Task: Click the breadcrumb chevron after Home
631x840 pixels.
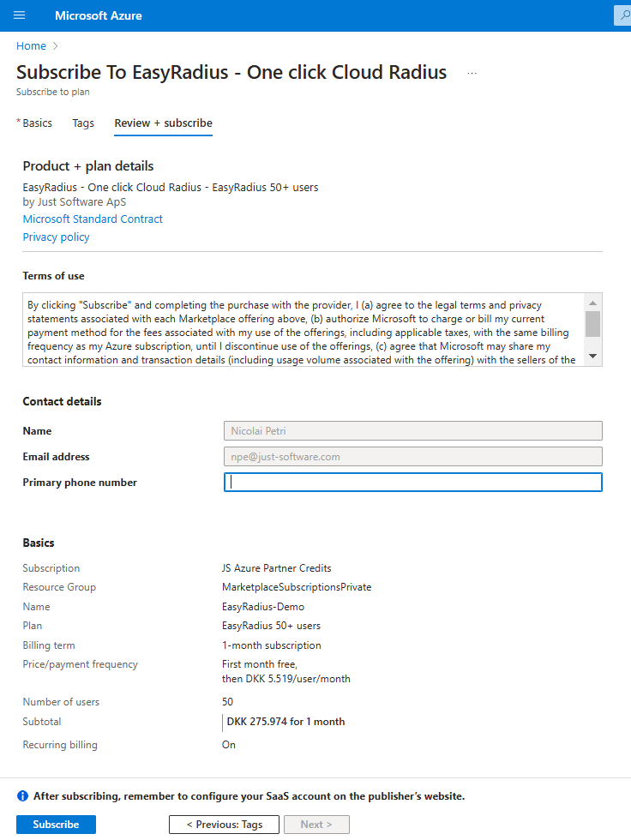Action: [55, 46]
